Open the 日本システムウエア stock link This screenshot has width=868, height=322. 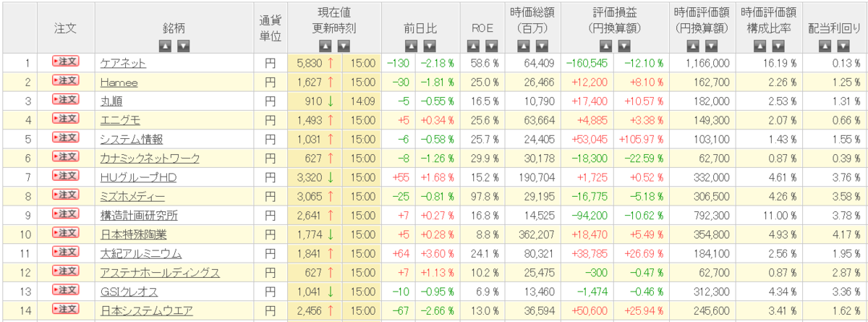[147, 310]
